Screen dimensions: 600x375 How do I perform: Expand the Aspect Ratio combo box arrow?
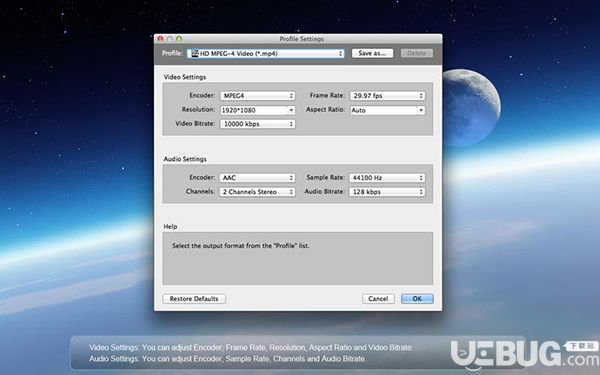[421, 110]
